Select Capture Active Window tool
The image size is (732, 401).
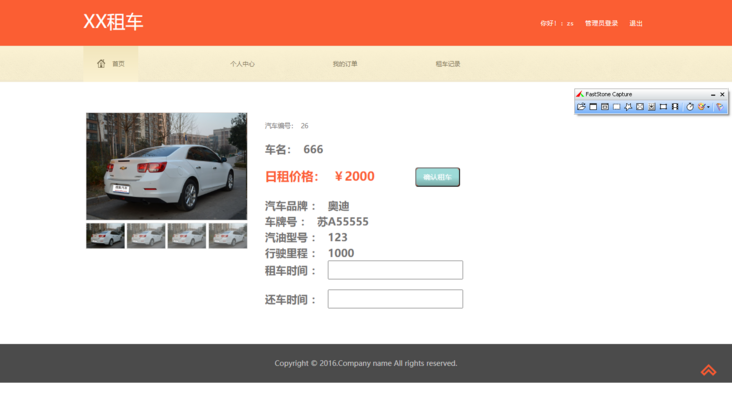point(593,107)
